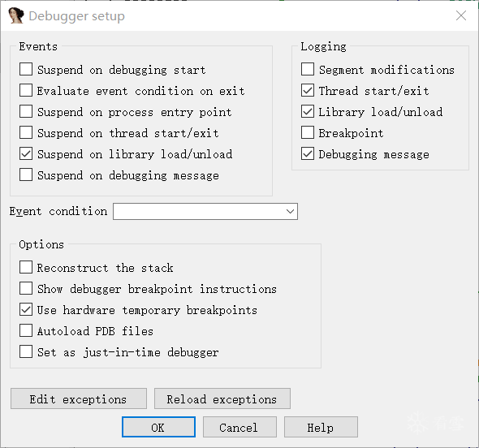Image resolution: width=479 pixels, height=448 pixels.
Task: Enable Autoload PDB files
Action: point(26,331)
